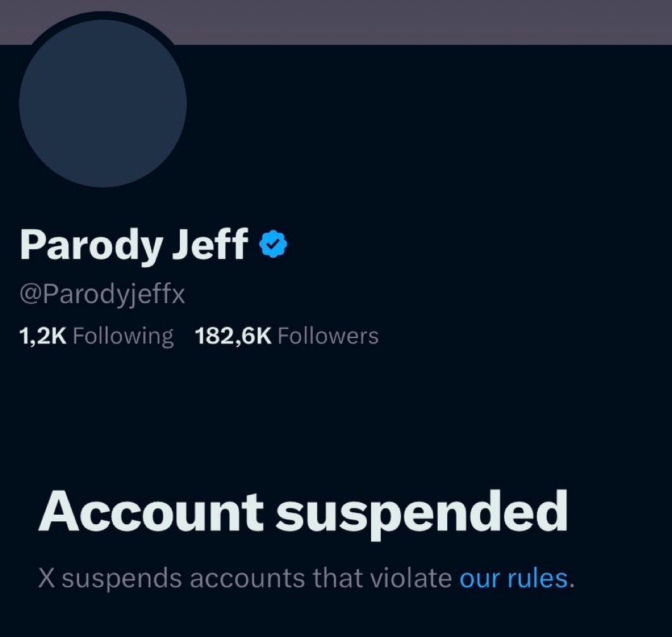Open the 'our rules' link
This screenshot has height=637, width=672.
(514, 578)
